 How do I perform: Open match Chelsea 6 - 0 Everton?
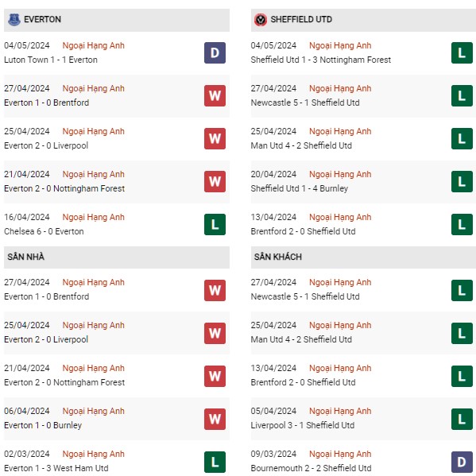tap(44, 231)
